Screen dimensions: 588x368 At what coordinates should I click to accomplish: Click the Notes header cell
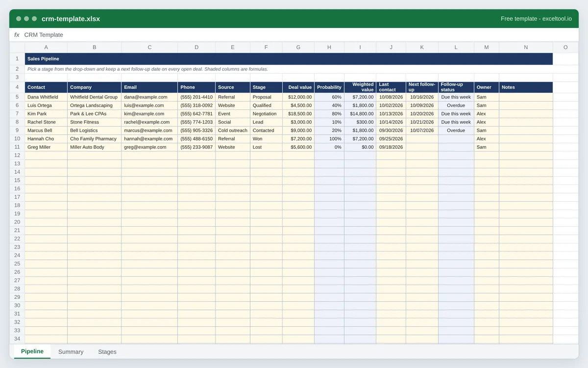pos(526,87)
